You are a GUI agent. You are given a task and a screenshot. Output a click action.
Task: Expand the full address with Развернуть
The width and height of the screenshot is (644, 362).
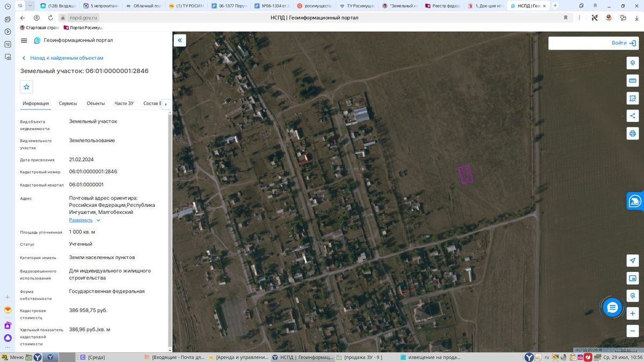85,220
